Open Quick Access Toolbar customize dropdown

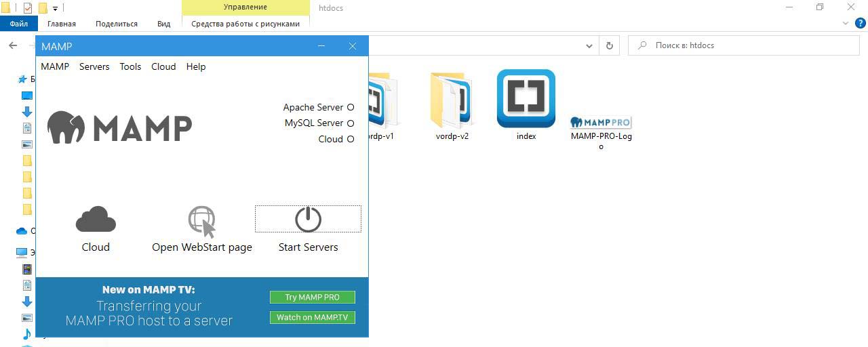[56, 9]
